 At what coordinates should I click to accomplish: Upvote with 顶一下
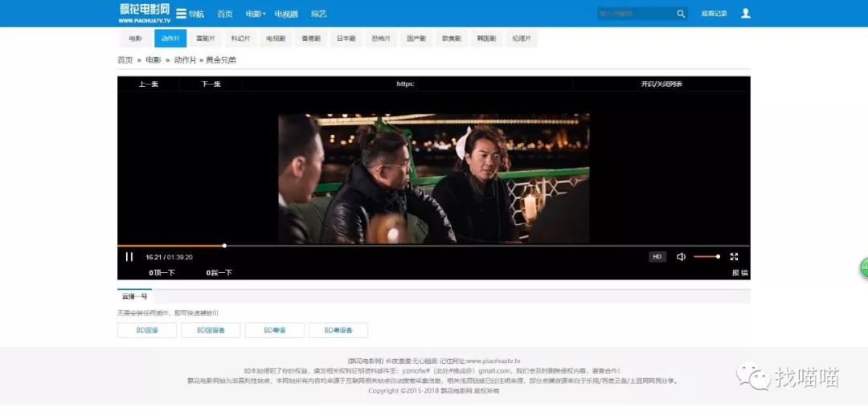(x=162, y=273)
